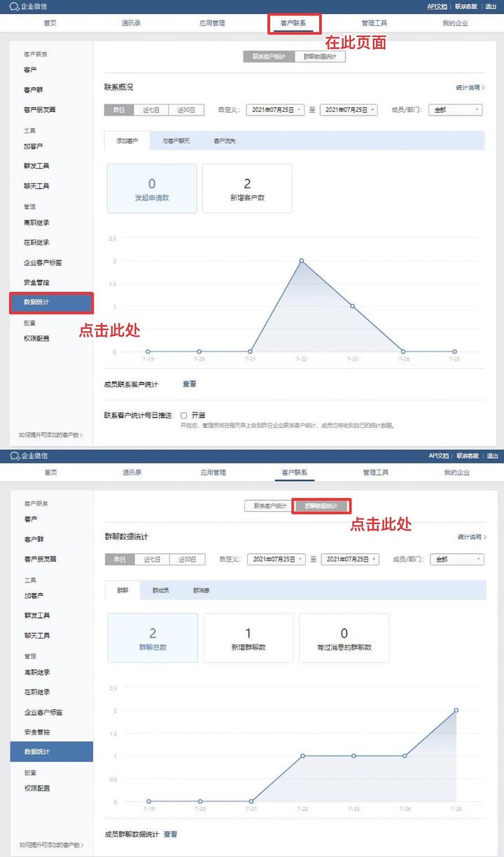Screen dimensions: 504x857
Task: Click the 发起申请数 statistic card
Action: [152, 188]
